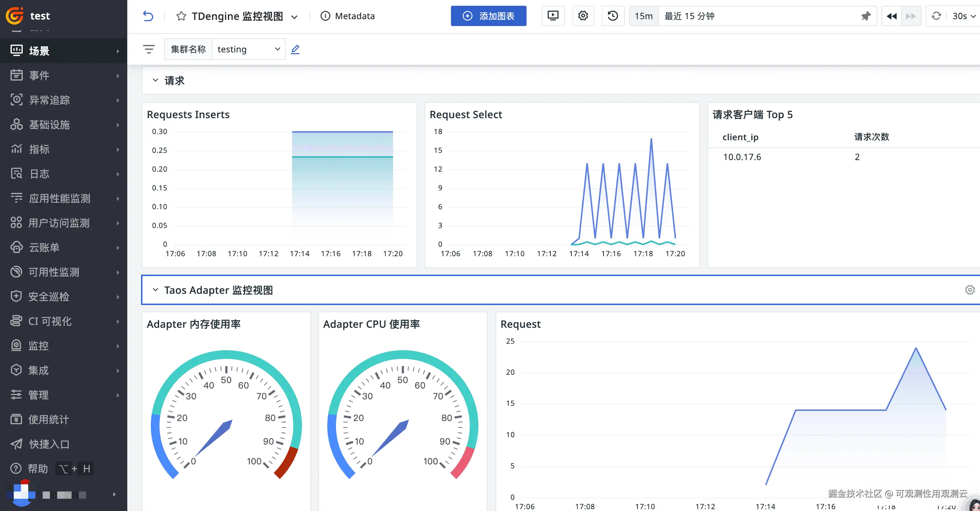The width and height of the screenshot is (980, 511).
Task: Click the Request Select chart title
Action: point(466,115)
